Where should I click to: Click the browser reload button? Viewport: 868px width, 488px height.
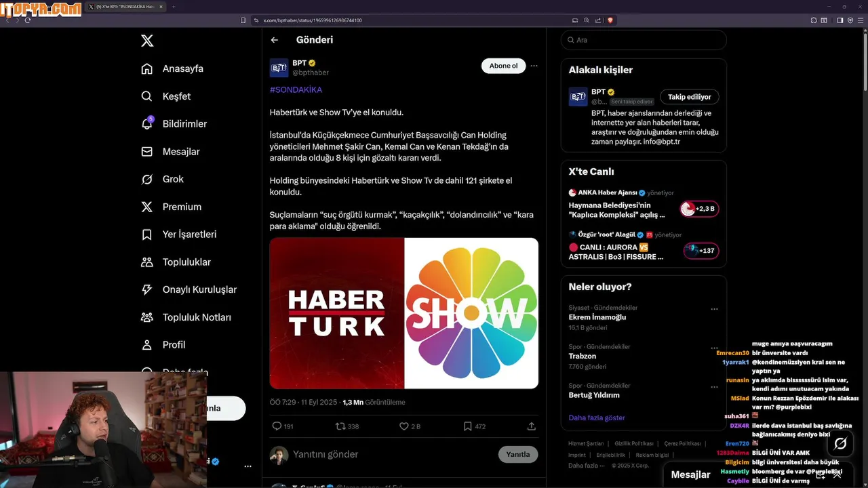(28, 20)
